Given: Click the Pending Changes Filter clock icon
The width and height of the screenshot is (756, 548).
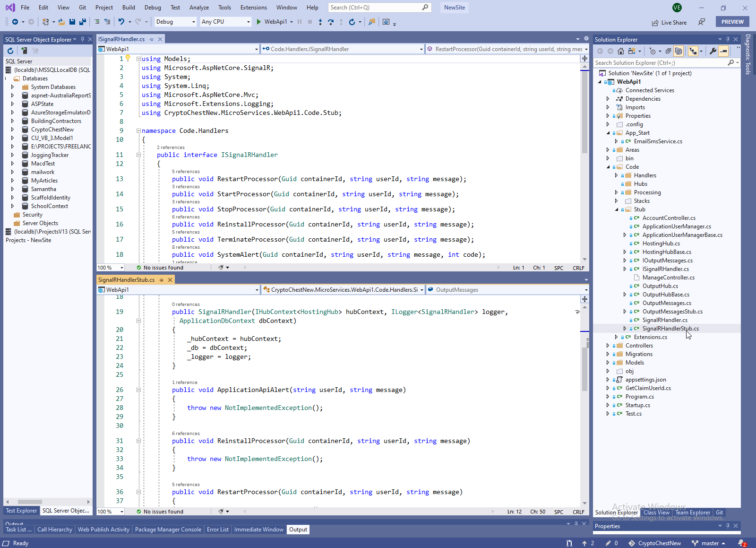Looking at the screenshot, I should (x=653, y=51).
